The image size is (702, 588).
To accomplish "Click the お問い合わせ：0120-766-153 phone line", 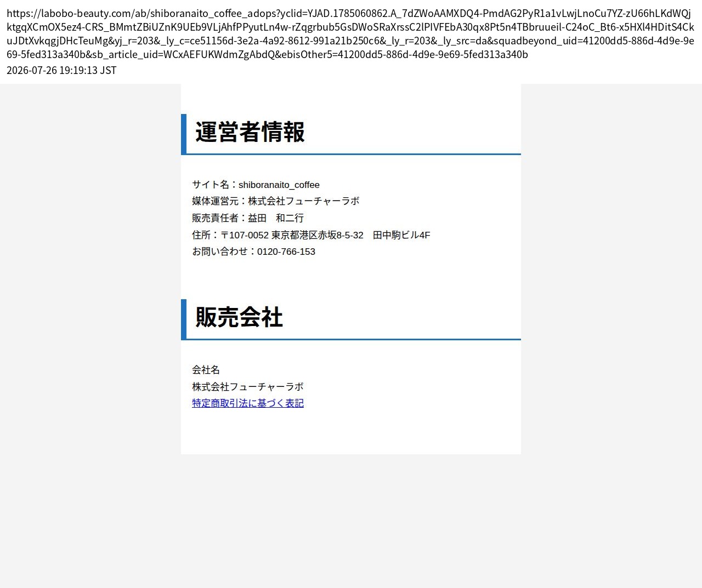I will pos(253,252).
